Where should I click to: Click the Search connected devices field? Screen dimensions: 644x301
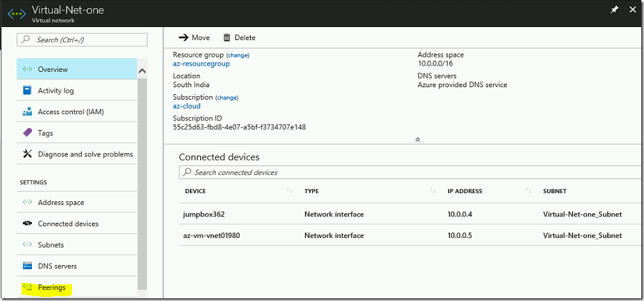tap(411, 172)
